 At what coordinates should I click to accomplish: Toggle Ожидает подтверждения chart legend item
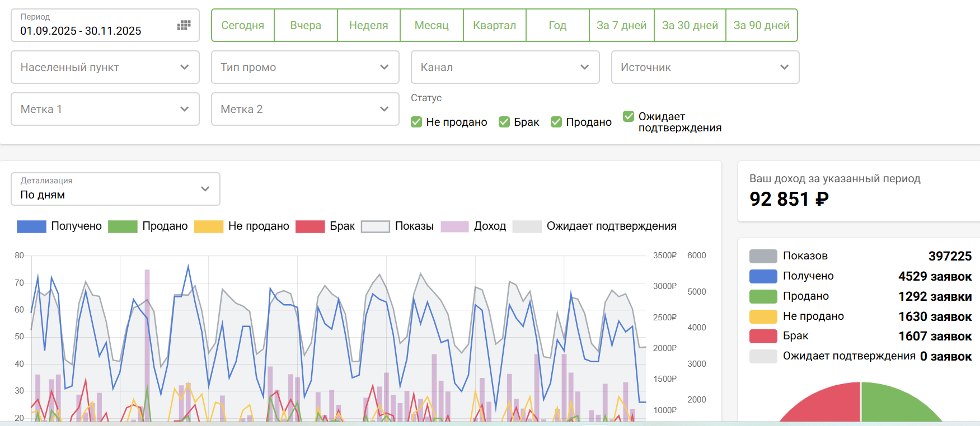(x=527, y=226)
